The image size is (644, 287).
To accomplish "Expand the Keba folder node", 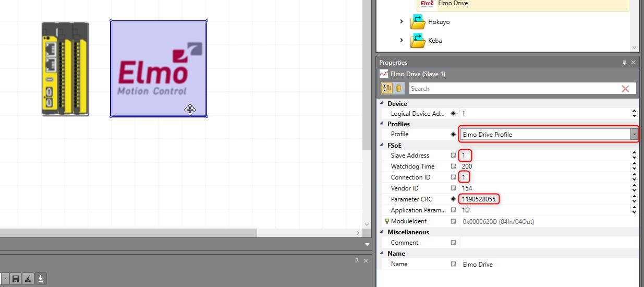I will (x=402, y=40).
